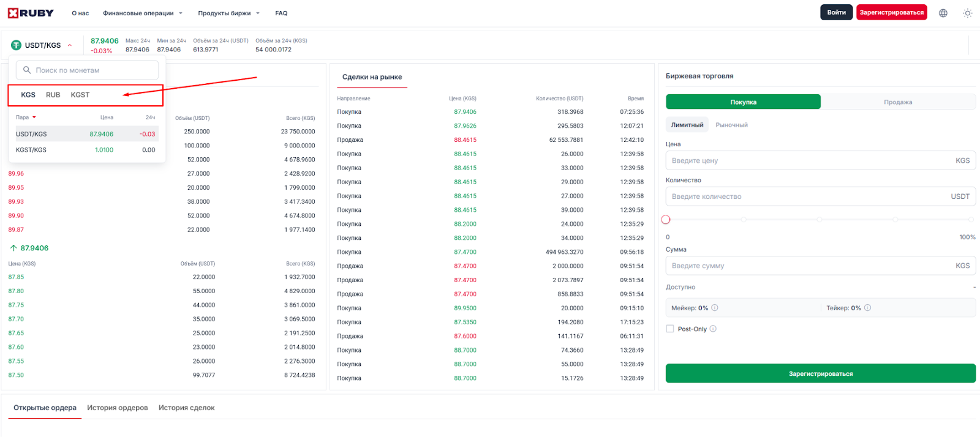Enable the Post-Only checkbox

point(670,329)
